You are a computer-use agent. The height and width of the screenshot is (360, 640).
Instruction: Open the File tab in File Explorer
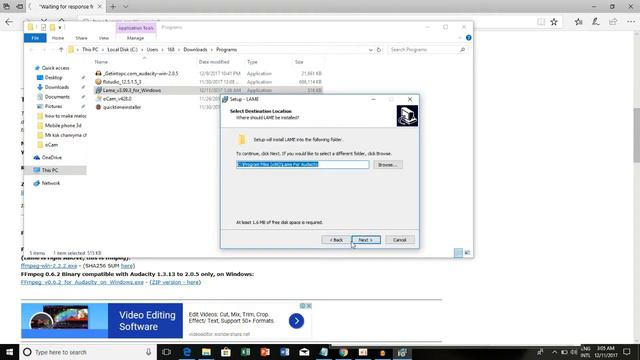35,38
